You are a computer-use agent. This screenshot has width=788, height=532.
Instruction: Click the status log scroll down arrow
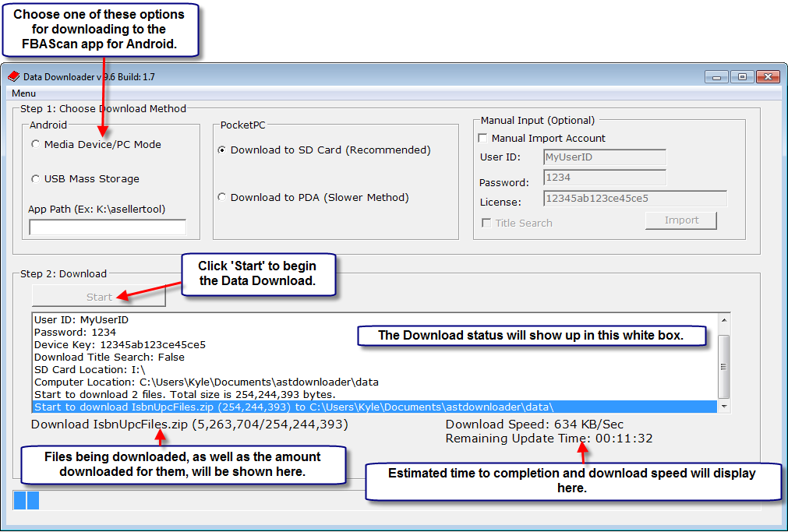tap(723, 406)
